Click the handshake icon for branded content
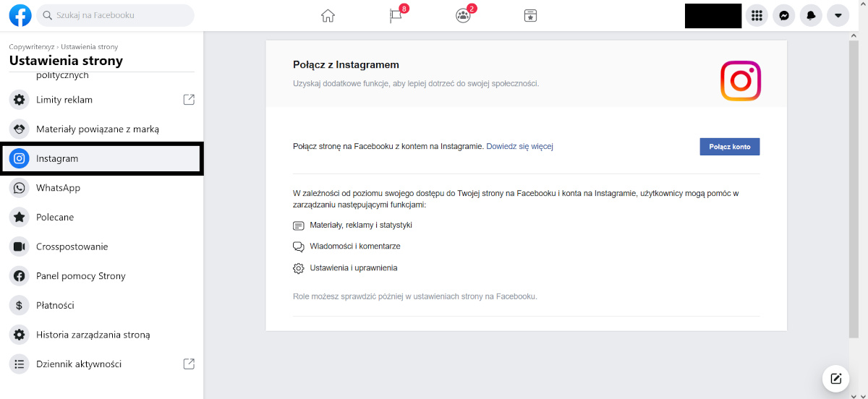The width and height of the screenshot is (868, 399). (20, 129)
